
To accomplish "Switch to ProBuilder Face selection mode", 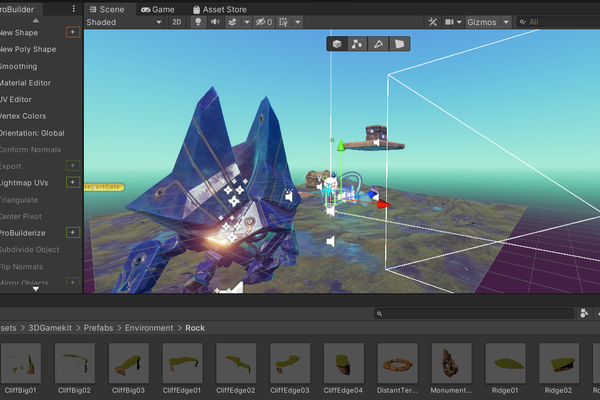I will [399, 44].
